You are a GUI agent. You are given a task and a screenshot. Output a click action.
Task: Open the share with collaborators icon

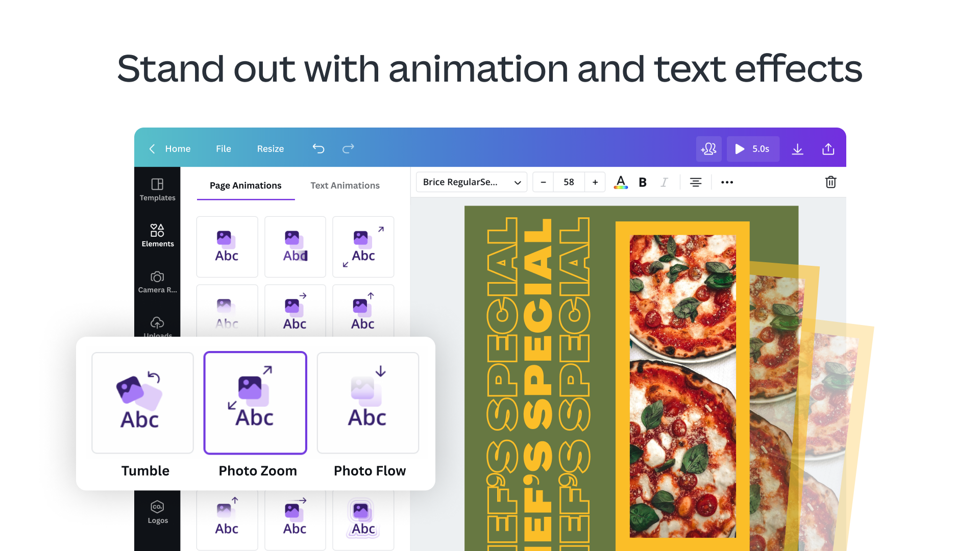[x=709, y=149]
